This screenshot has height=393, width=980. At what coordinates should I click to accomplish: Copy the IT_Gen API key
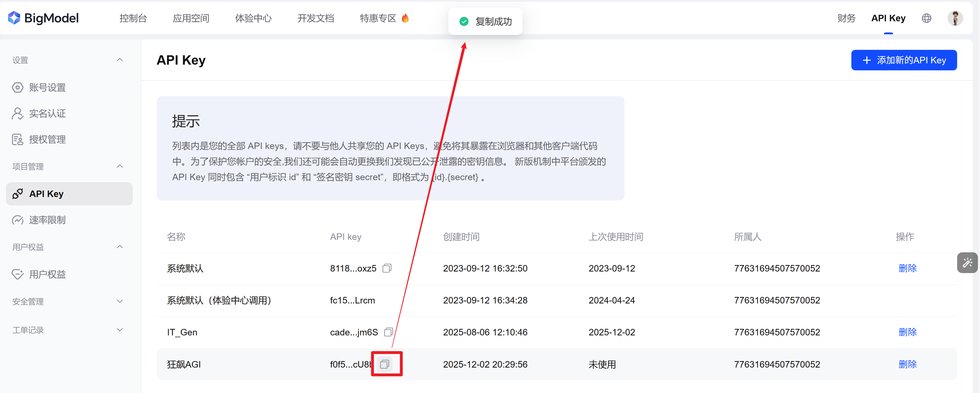pos(388,332)
